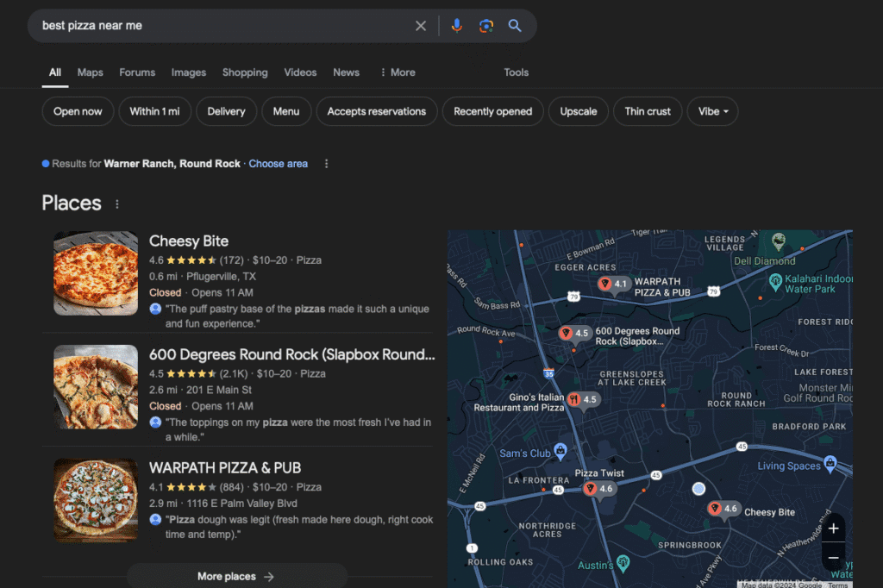This screenshot has width=883, height=588.
Task: Toggle the Thin crust filter
Action: click(648, 111)
